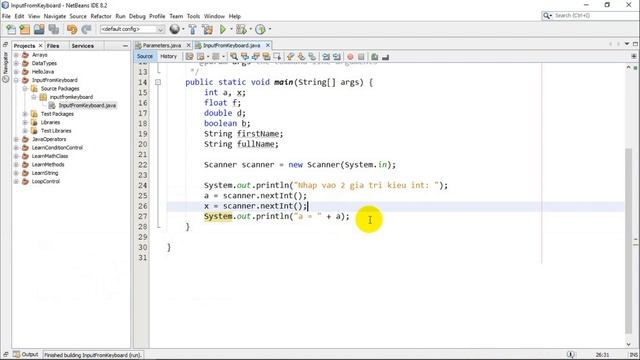Click the Next Bookmark icon
The width and height of the screenshot is (640, 360).
[x=301, y=57]
